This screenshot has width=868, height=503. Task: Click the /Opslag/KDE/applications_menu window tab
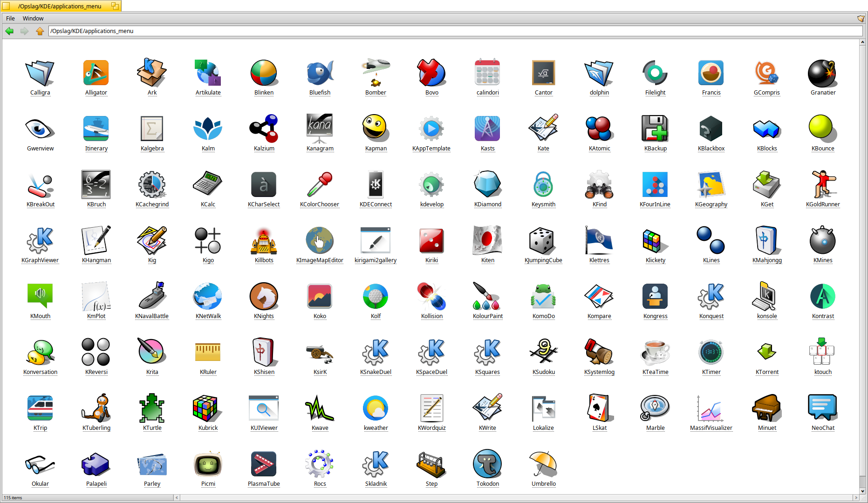coord(60,6)
